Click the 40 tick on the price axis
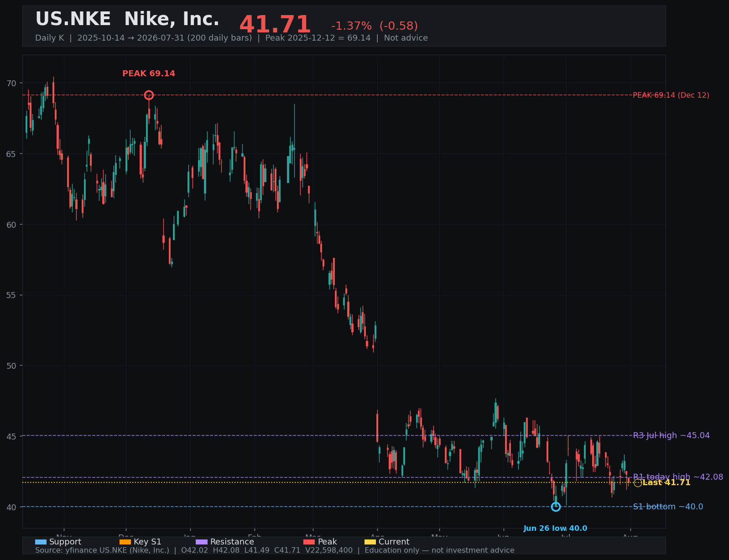 click(11, 507)
